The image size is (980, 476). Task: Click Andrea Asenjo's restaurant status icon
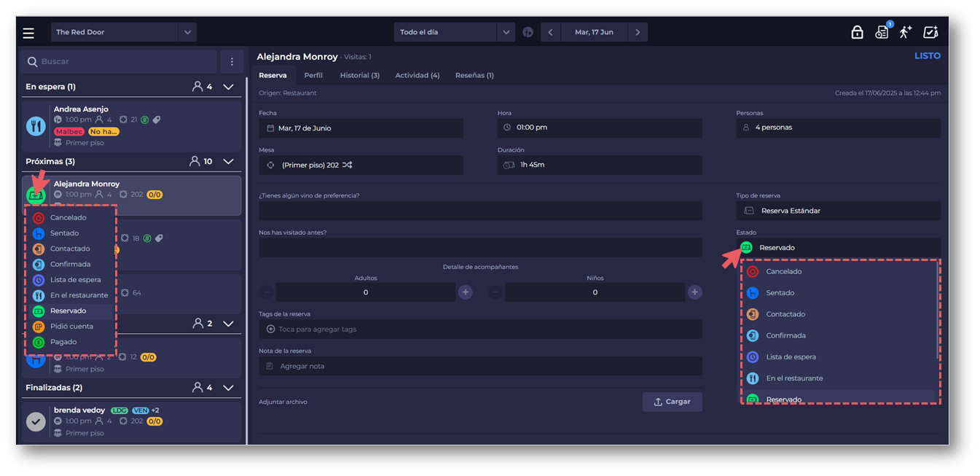pyautogui.click(x=36, y=125)
